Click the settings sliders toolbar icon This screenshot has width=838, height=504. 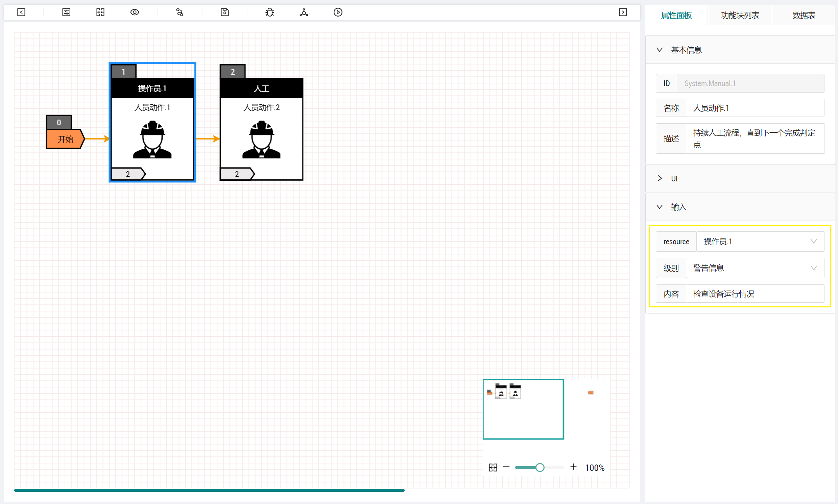tap(66, 12)
